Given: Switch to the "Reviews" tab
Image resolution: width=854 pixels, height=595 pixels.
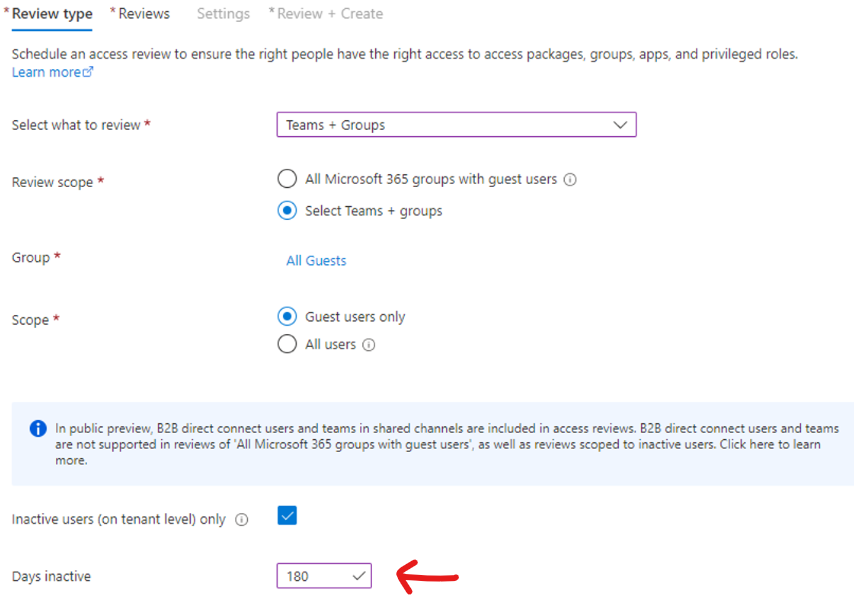Looking at the screenshot, I should point(141,13).
